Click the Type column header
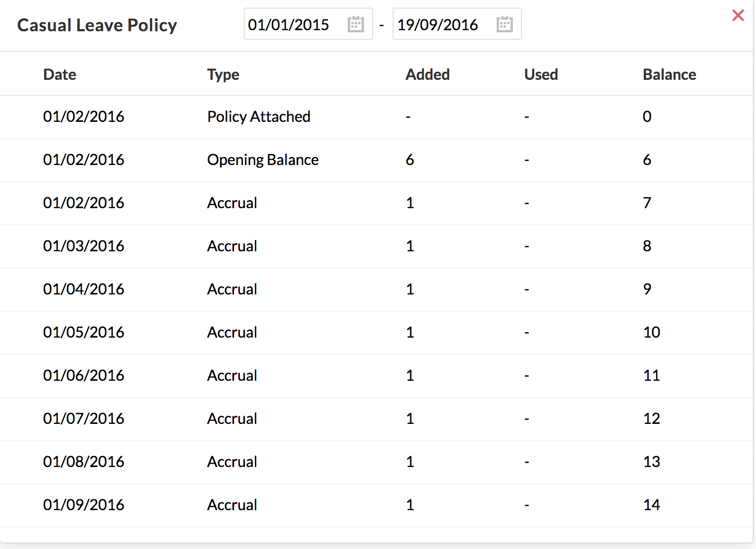The height and width of the screenshot is (549, 756). click(223, 74)
